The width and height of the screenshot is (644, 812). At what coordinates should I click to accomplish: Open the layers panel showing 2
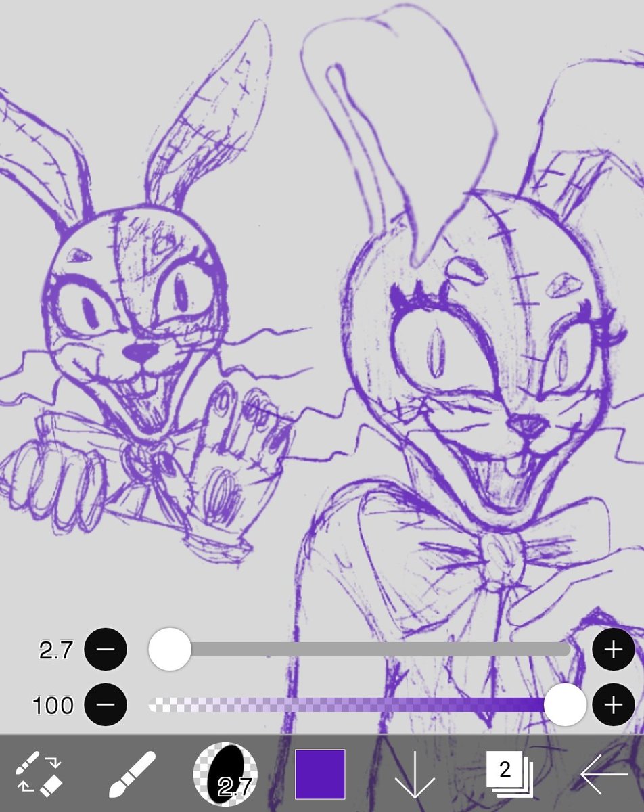point(509,774)
